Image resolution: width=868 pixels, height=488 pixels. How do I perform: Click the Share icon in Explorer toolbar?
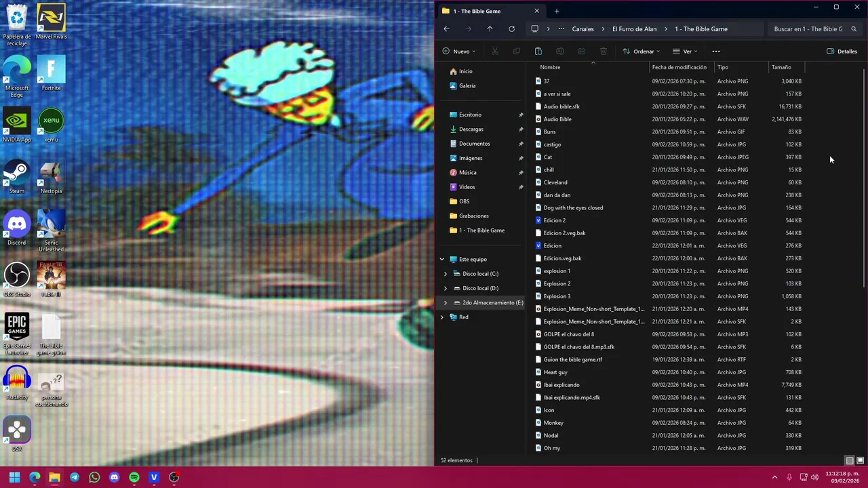click(582, 52)
